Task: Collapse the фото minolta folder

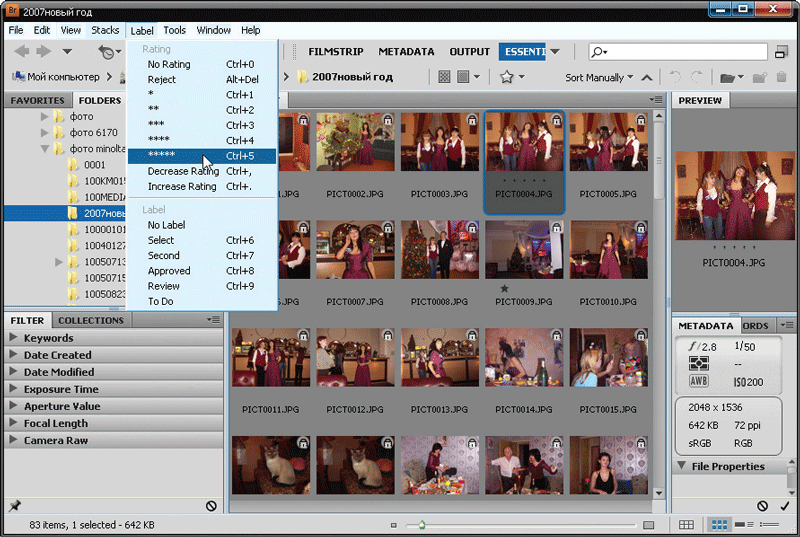Action: coord(44,149)
